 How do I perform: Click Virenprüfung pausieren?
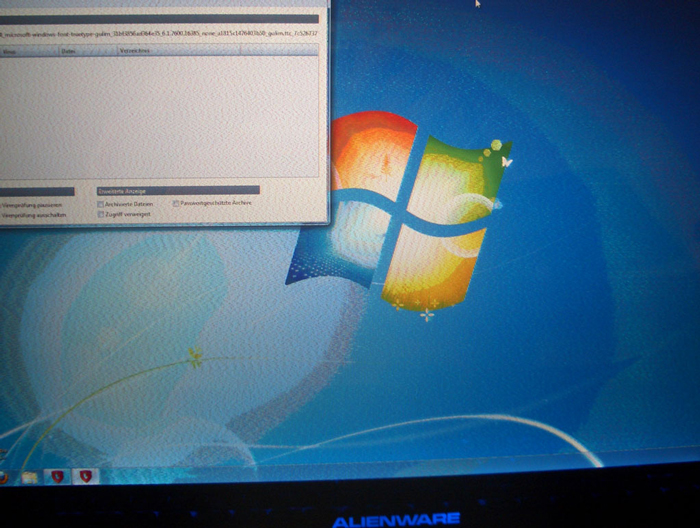click(x=31, y=205)
